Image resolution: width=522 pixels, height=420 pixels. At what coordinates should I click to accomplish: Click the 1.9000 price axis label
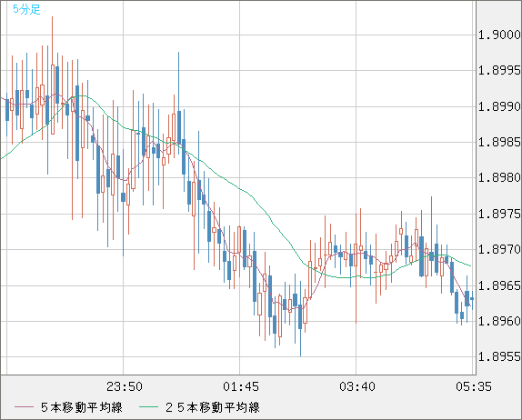(x=499, y=35)
